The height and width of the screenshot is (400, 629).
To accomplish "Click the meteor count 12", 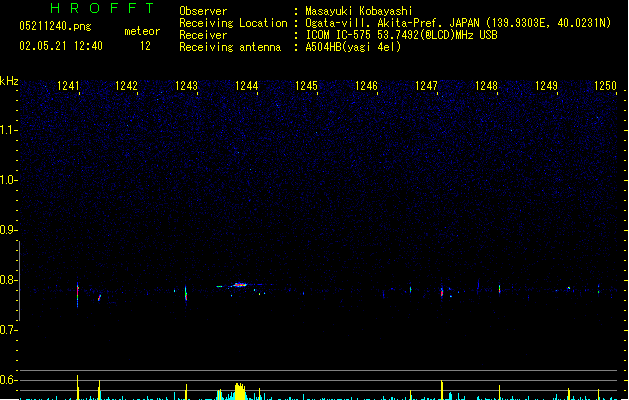I will tap(145, 46).
